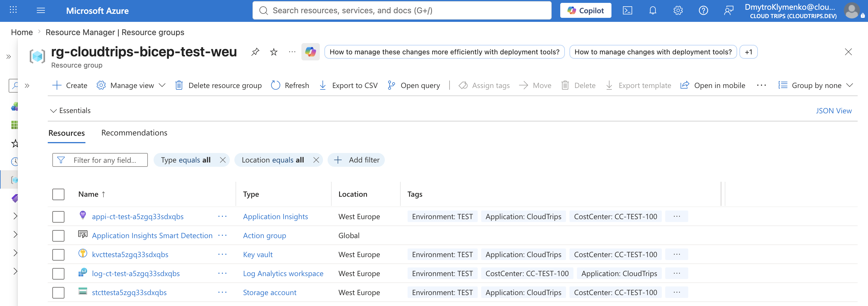The image size is (868, 306).
Task: Open context menu for Application Insights Smart Detection
Action: (x=222, y=235)
